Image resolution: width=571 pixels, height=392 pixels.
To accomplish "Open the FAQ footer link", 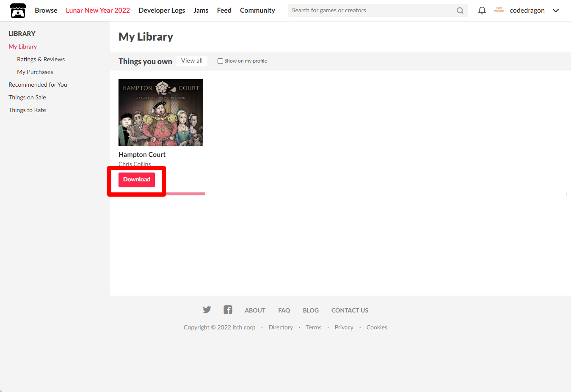I will 284,310.
